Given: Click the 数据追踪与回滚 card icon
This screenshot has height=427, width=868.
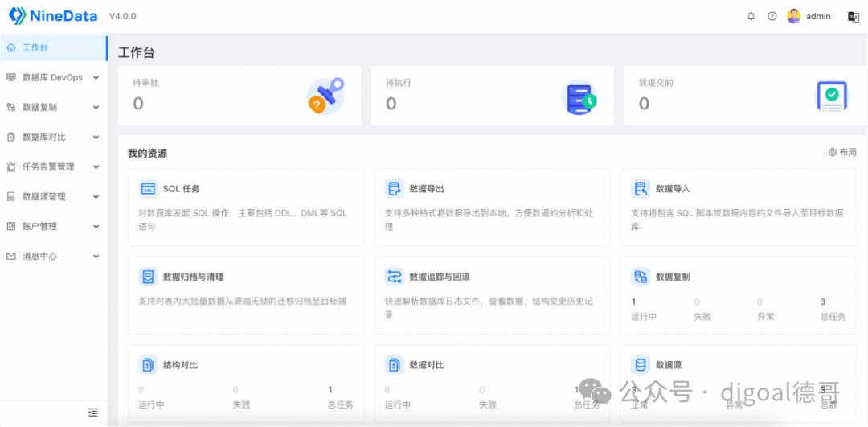Looking at the screenshot, I should [x=394, y=277].
